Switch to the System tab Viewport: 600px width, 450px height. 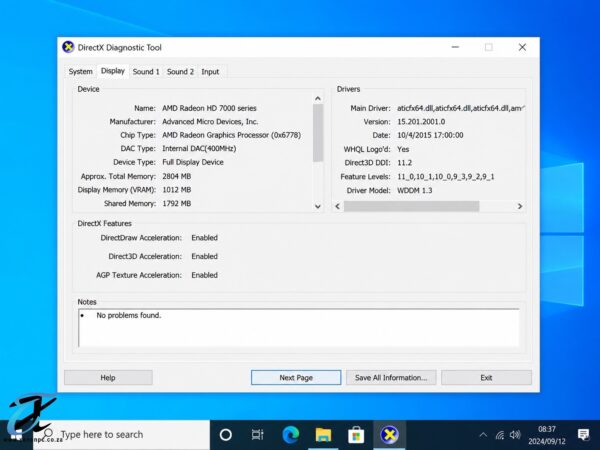click(80, 72)
